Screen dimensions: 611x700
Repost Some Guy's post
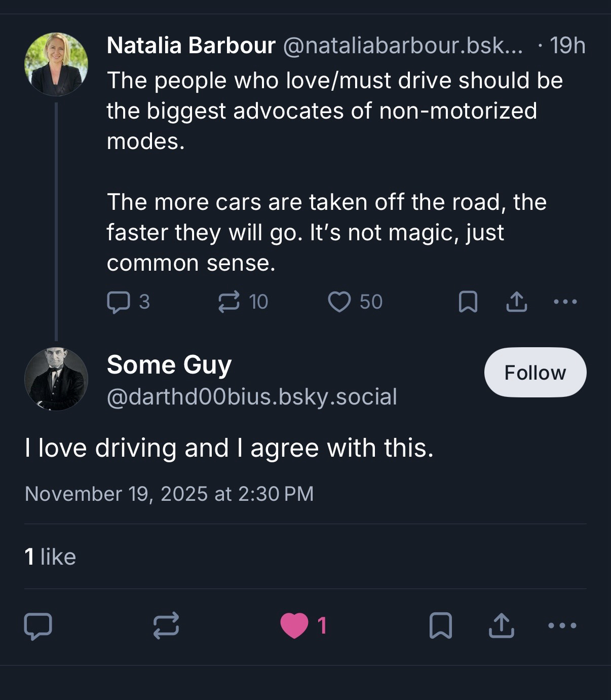(166, 625)
